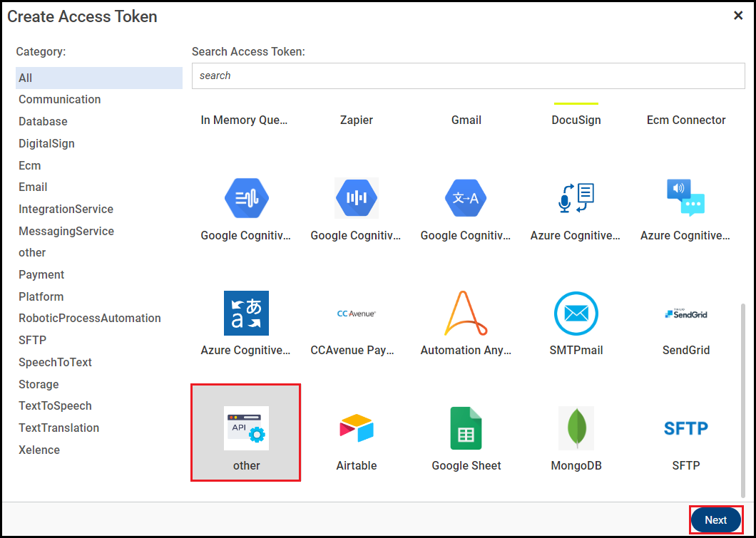The width and height of the screenshot is (756, 538).
Task: Choose the Azure translator icon
Action: click(x=247, y=314)
